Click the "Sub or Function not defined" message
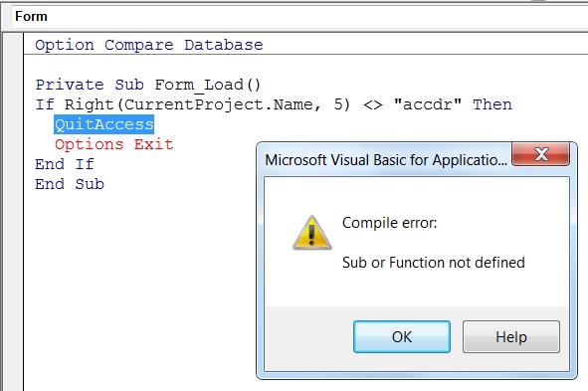Screen dimensions: 588x391 pyautogui.click(x=433, y=263)
